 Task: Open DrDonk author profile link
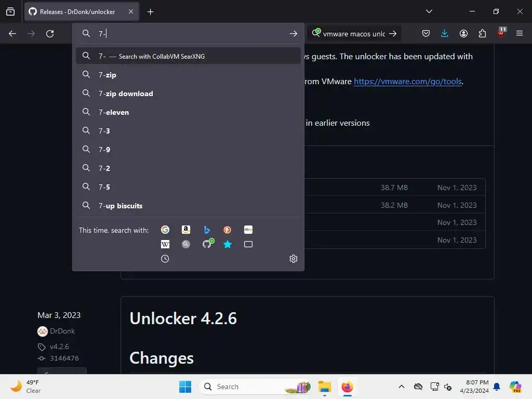click(62, 331)
